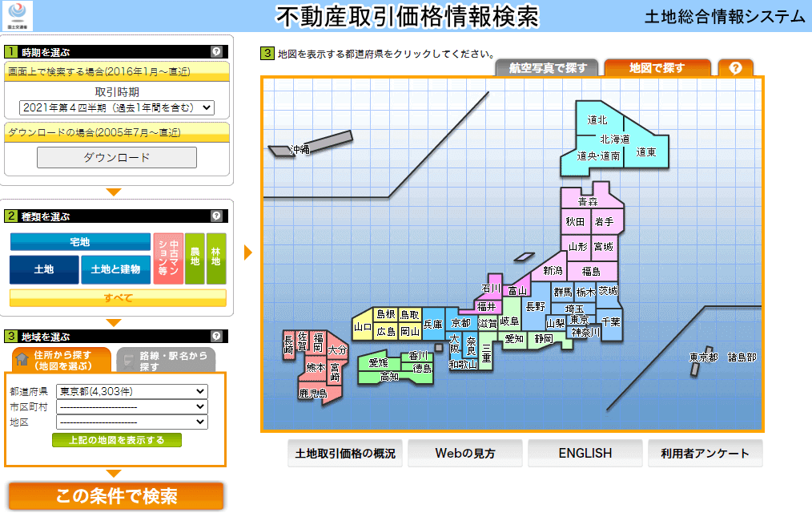Open the 市区町村 municipality dropdown
Image resolution: width=812 pixels, height=525 pixels.
(132, 407)
